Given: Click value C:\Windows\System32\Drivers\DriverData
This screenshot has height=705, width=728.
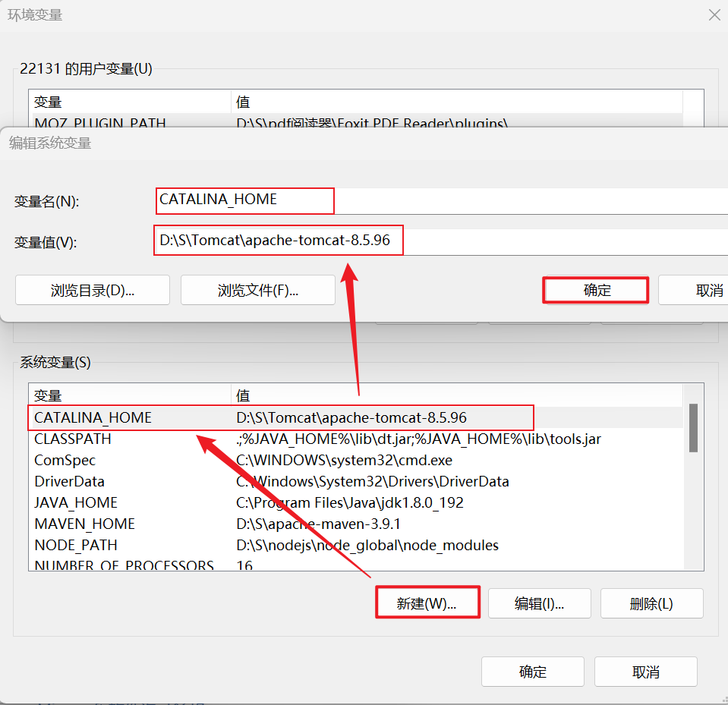Looking at the screenshot, I should click(x=373, y=481).
